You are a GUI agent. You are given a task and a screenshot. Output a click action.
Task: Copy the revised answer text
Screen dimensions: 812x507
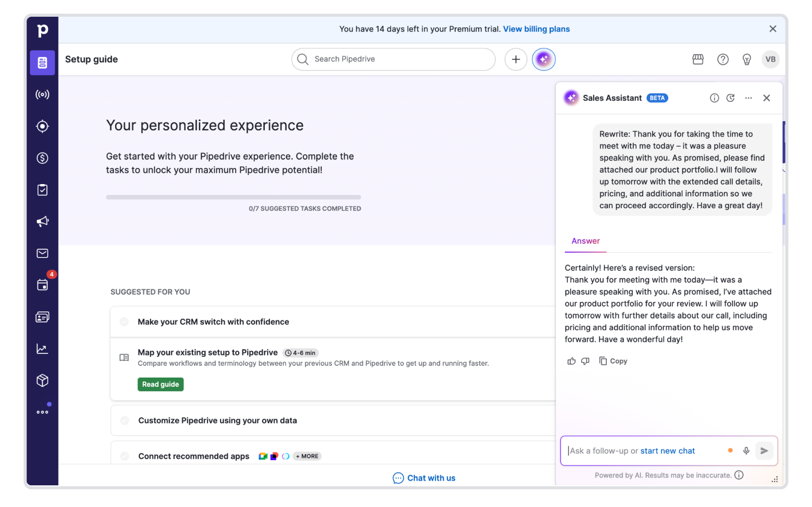(x=613, y=361)
